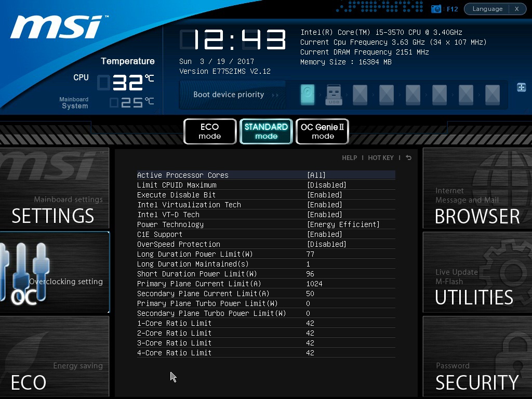Edit Secondary Plane Turbo Power Limit value

pos(308,313)
